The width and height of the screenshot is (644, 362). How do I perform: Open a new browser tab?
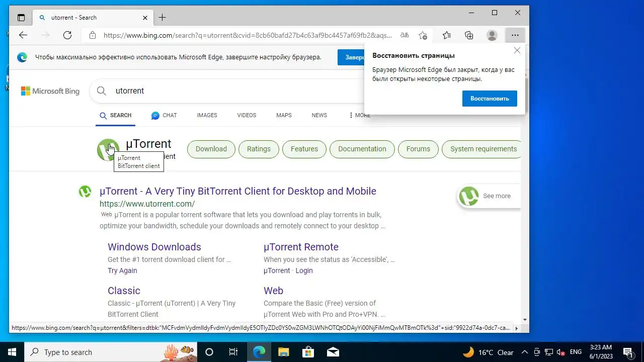[162, 18]
